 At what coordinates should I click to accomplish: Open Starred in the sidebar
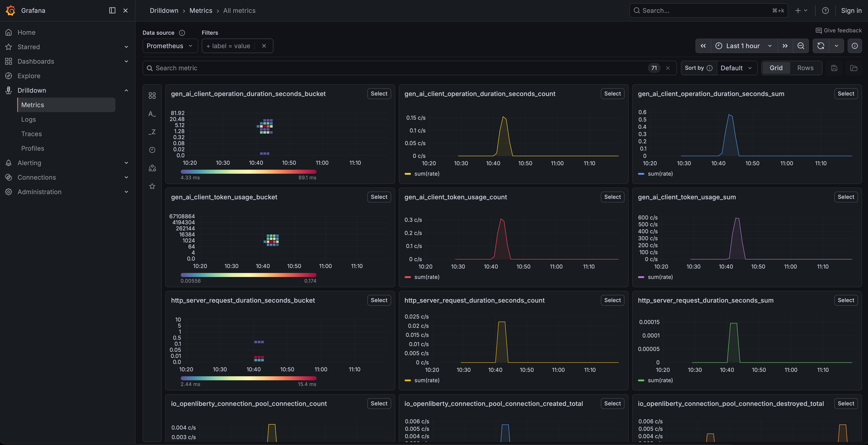pyautogui.click(x=29, y=47)
